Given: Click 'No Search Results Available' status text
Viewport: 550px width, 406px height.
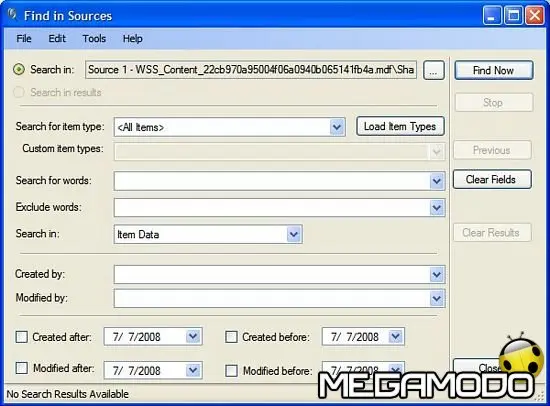Looking at the screenshot, I should [68, 394].
